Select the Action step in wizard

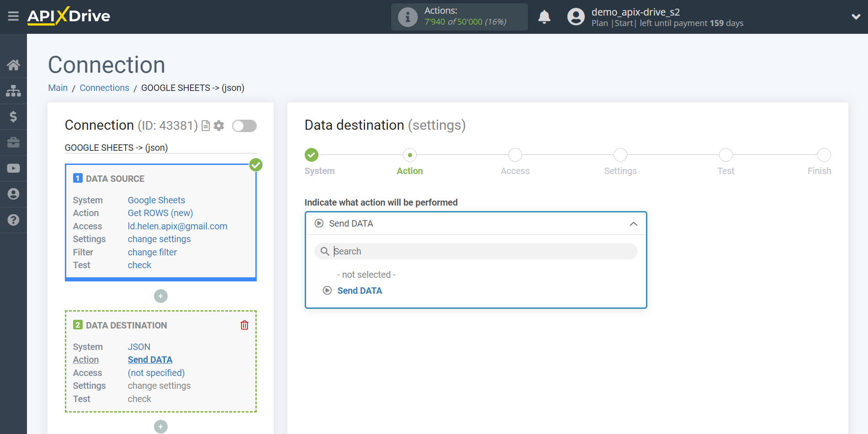[x=410, y=155]
